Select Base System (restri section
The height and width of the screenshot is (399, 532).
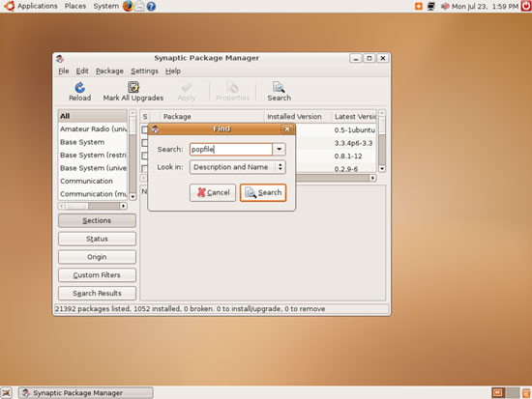click(x=93, y=155)
